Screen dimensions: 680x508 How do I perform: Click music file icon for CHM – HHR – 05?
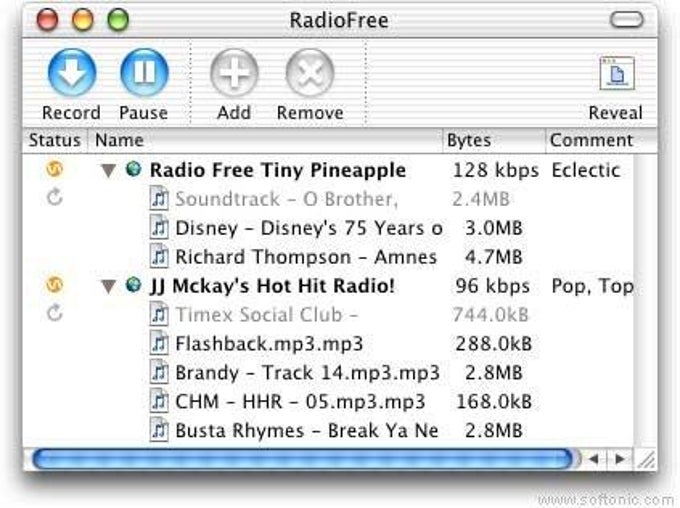159,401
